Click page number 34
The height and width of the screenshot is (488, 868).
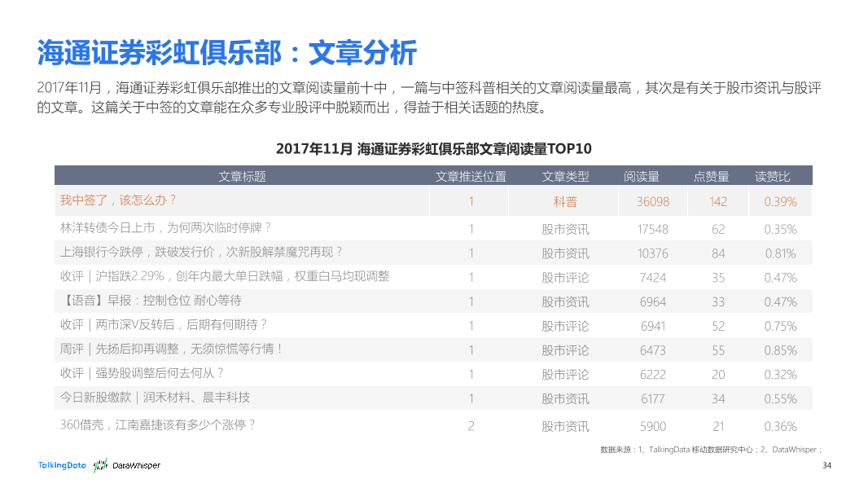click(x=826, y=465)
